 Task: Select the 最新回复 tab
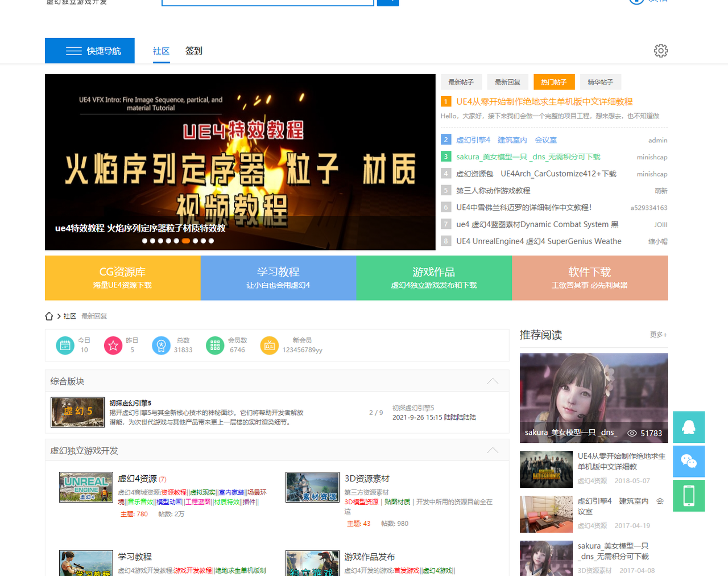[508, 82]
